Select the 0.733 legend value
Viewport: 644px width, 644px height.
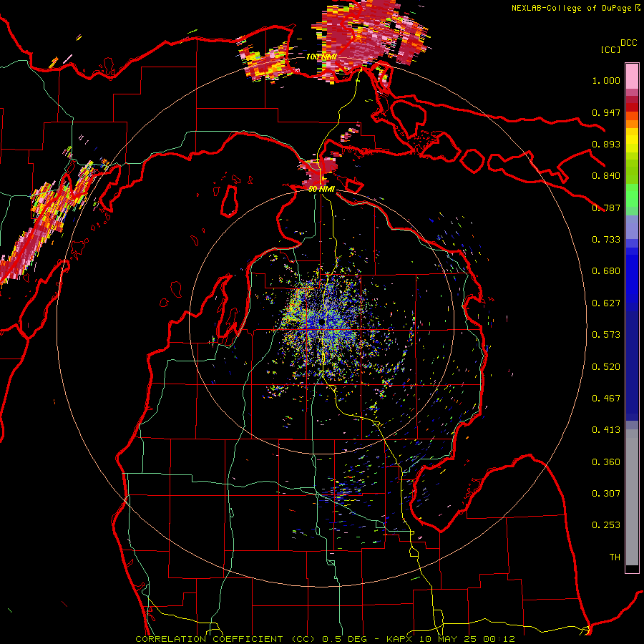606,240
